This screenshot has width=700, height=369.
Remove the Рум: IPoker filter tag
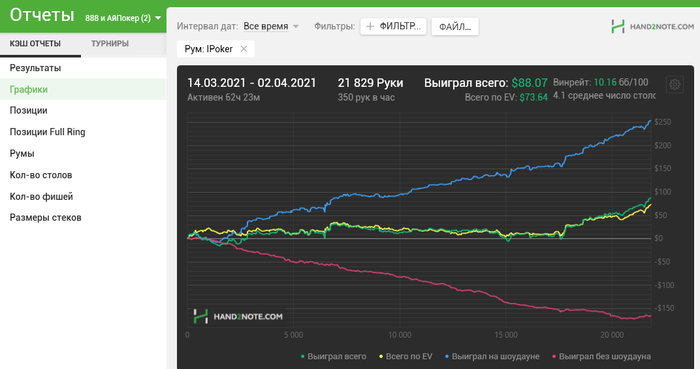[243, 49]
